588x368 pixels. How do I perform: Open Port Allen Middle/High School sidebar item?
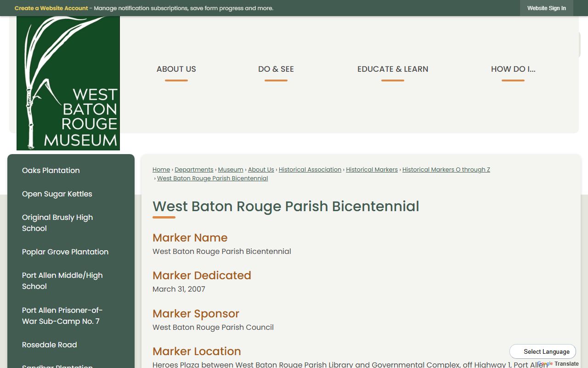tap(71, 281)
